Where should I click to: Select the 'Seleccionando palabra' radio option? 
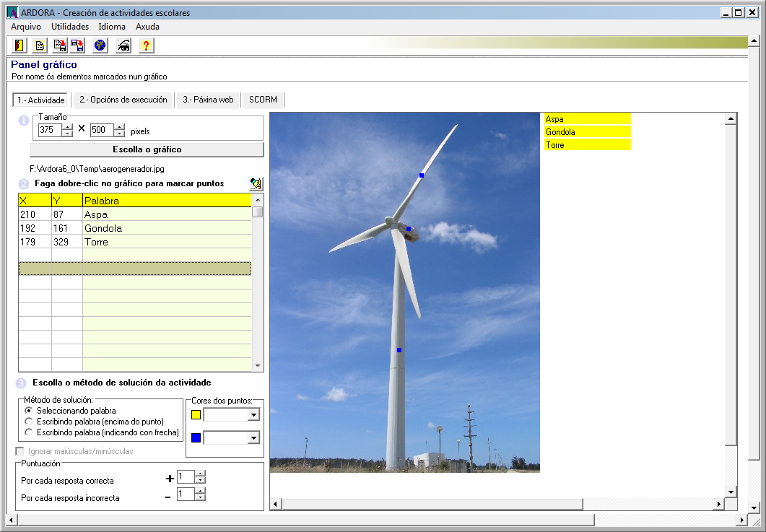(29, 411)
